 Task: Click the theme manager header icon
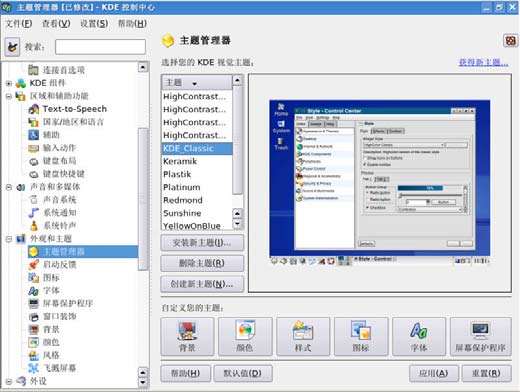(x=168, y=41)
